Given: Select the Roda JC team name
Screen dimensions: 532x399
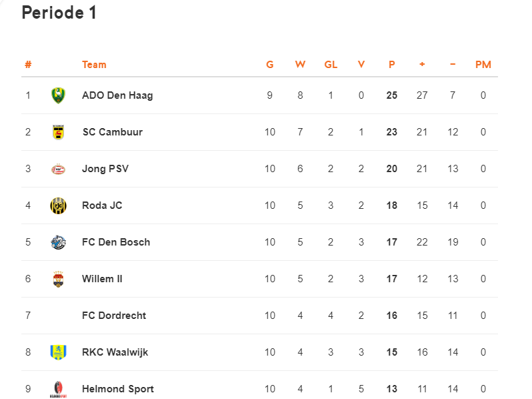Looking at the screenshot, I should coord(102,206).
